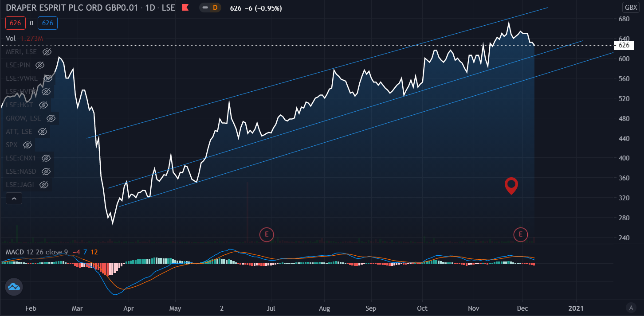Screen dimensions: 644x316
Task: Click the MERI, LSE symbol label
Action: (21, 52)
